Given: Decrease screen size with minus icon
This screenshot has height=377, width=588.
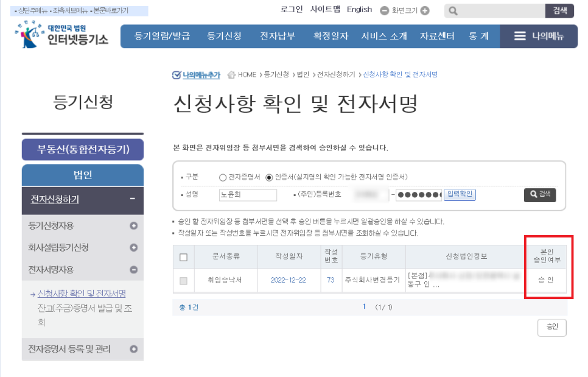Looking at the screenshot, I should click(x=384, y=11).
